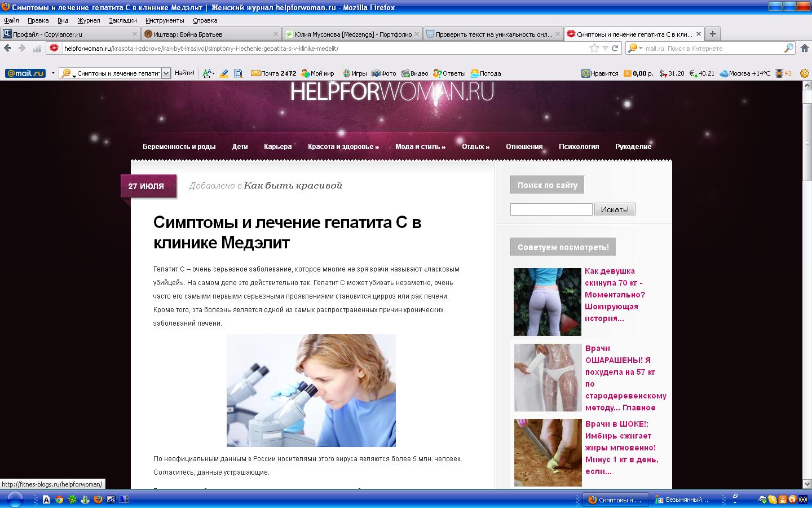Open the Правка menu

coord(38,20)
